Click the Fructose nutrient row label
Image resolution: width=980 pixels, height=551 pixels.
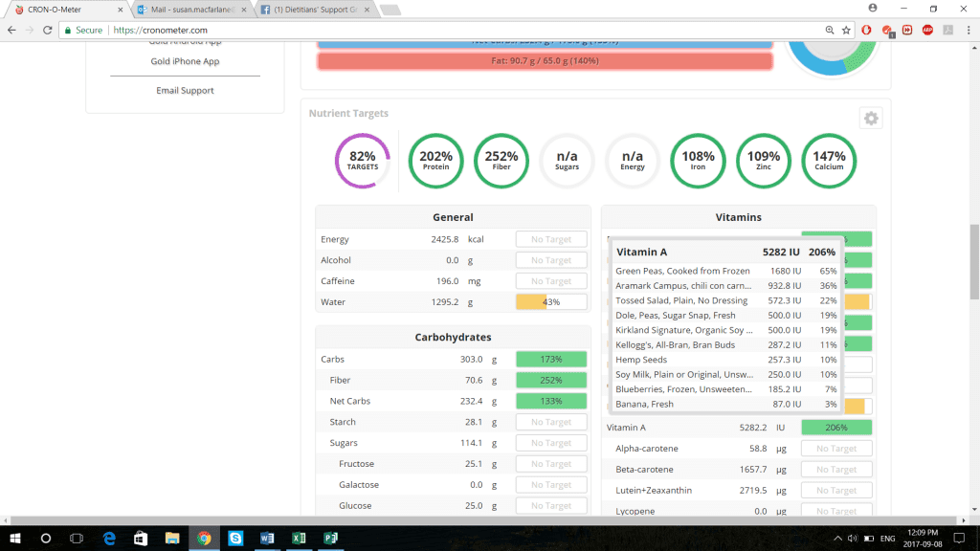click(x=356, y=464)
